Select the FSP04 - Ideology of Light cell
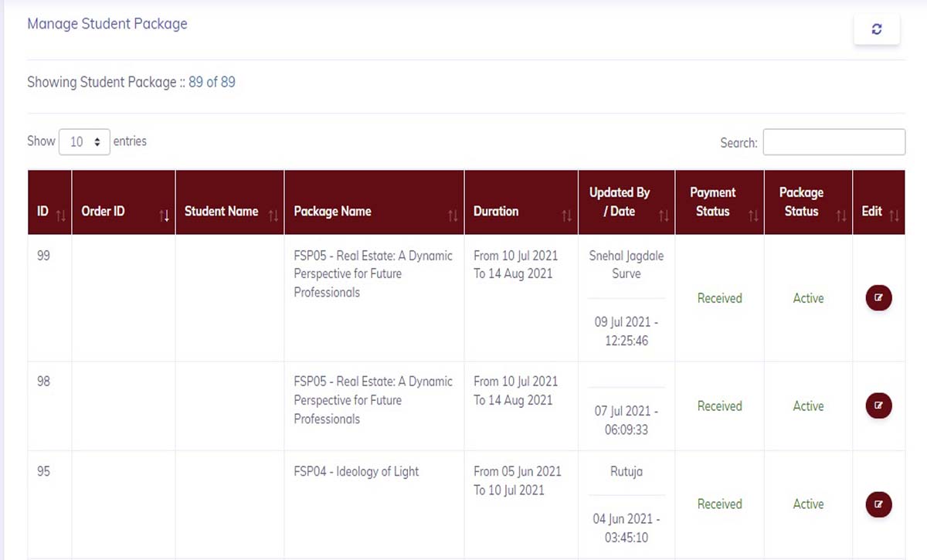The image size is (927, 560). [x=356, y=471]
